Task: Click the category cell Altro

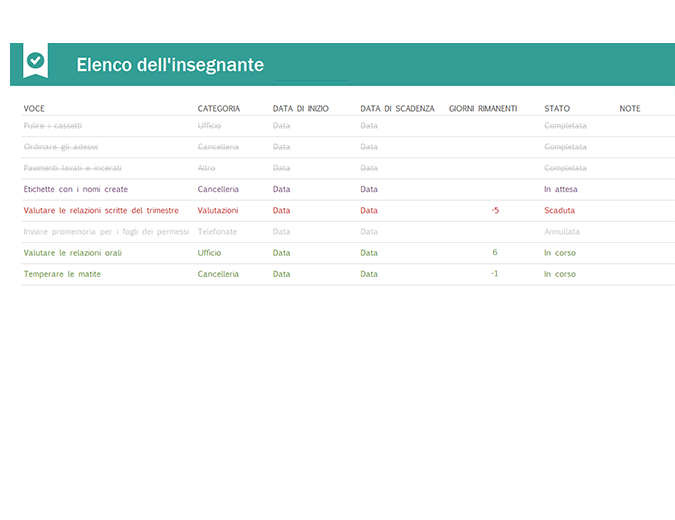Action: click(x=206, y=168)
